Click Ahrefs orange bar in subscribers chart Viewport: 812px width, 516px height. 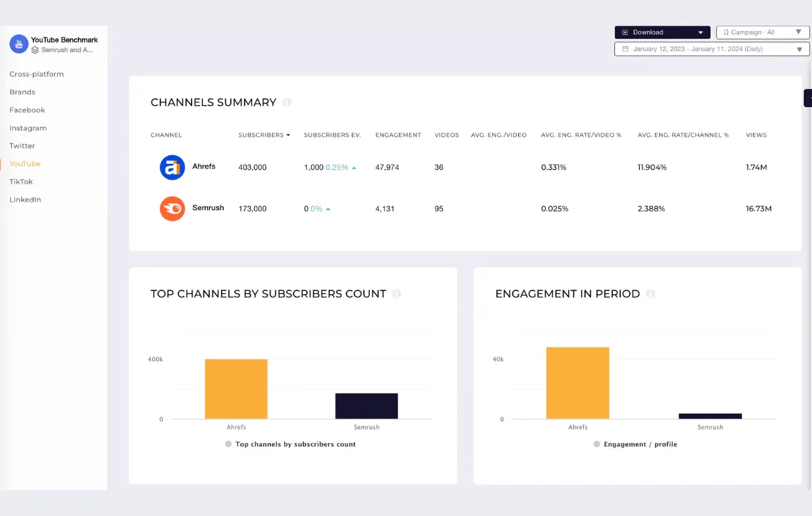236,389
